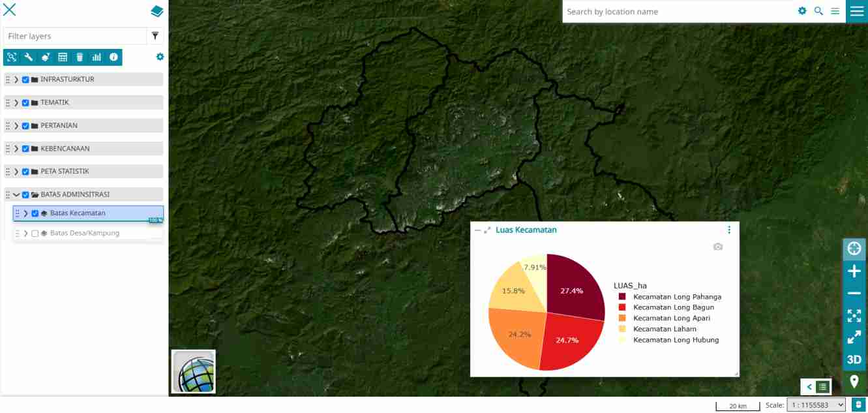868x413 pixels.
Task: Click the filter layers funnel icon
Action: click(155, 36)
